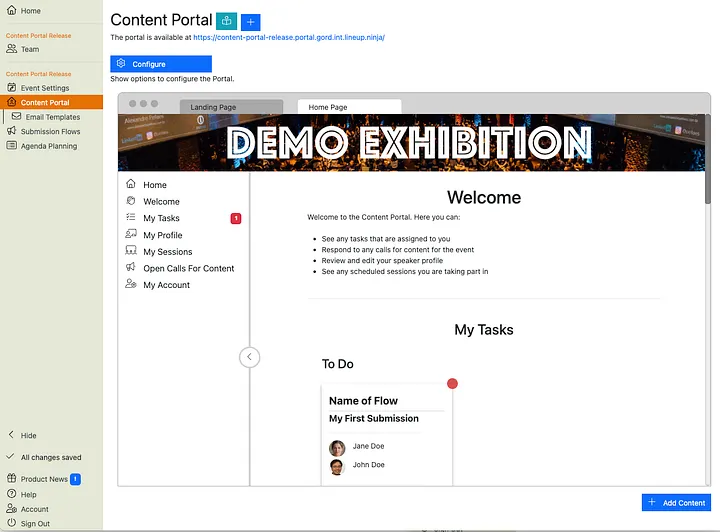Click John Doe's avatar on the task card

pos(337,467)
